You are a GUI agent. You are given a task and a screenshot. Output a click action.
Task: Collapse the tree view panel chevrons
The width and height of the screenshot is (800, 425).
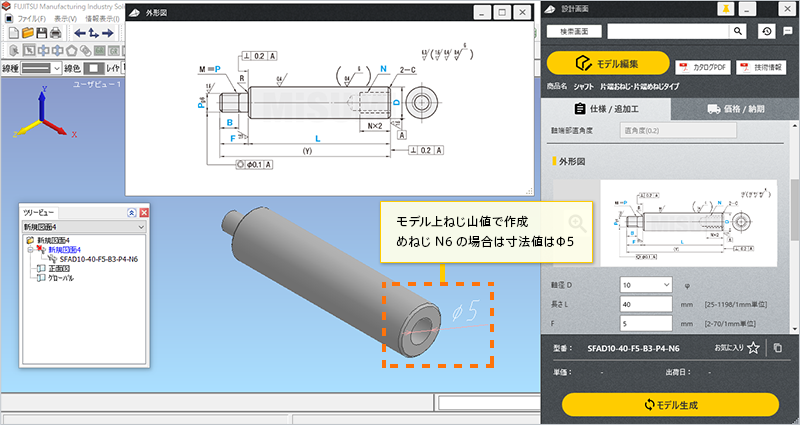(130, 213)
